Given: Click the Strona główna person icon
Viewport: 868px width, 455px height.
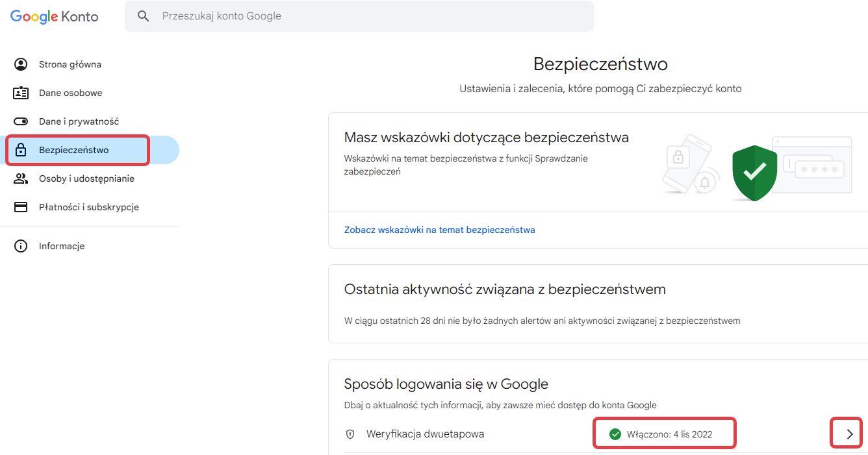Looking at the screenshot, I should pos(21,64).
